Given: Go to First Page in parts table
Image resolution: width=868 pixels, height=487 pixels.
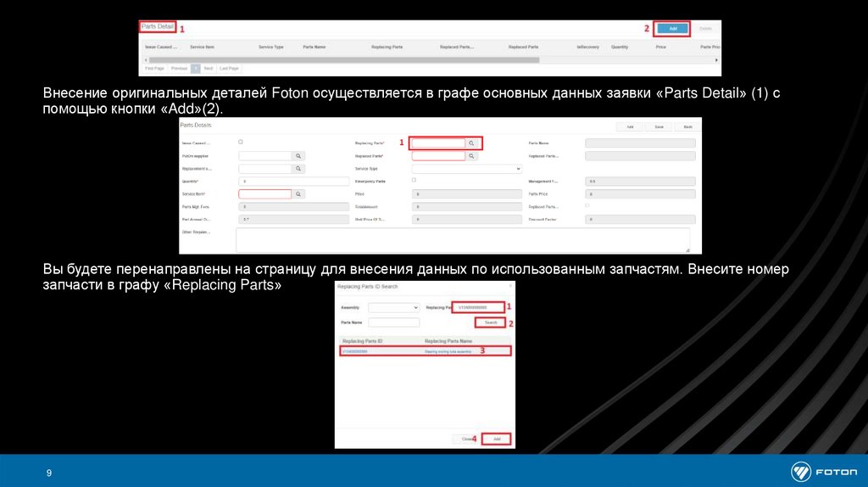Looking at the screenshot, I should (x=154, y=69).
